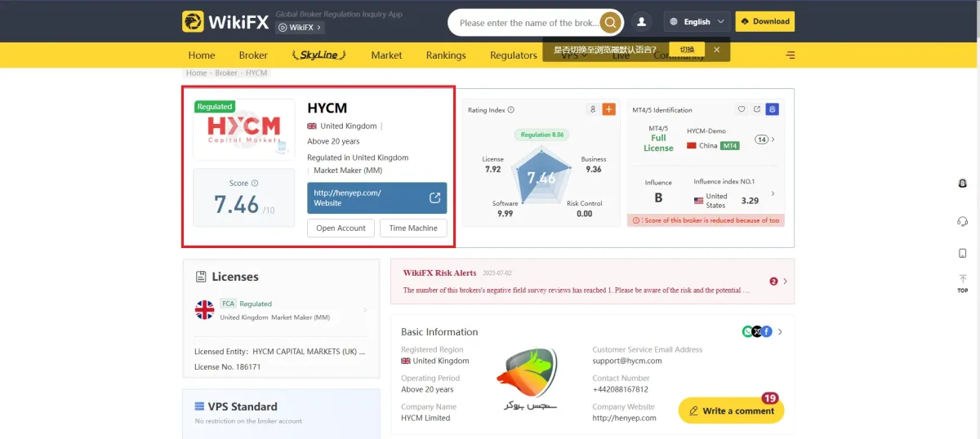Click the HYCM Limited company name
The width and height of the screenshot is (980, 439).
point(425,418)
